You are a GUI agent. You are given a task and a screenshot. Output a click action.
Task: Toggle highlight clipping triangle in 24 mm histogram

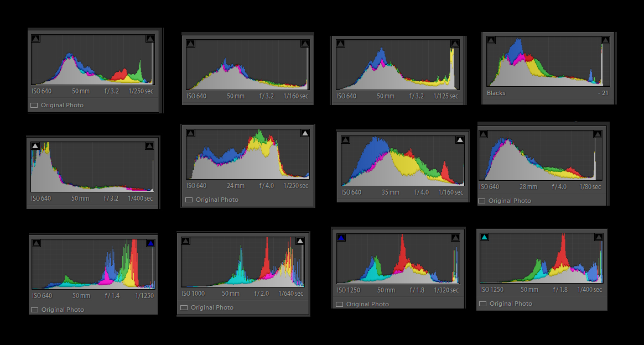(305, 133)
